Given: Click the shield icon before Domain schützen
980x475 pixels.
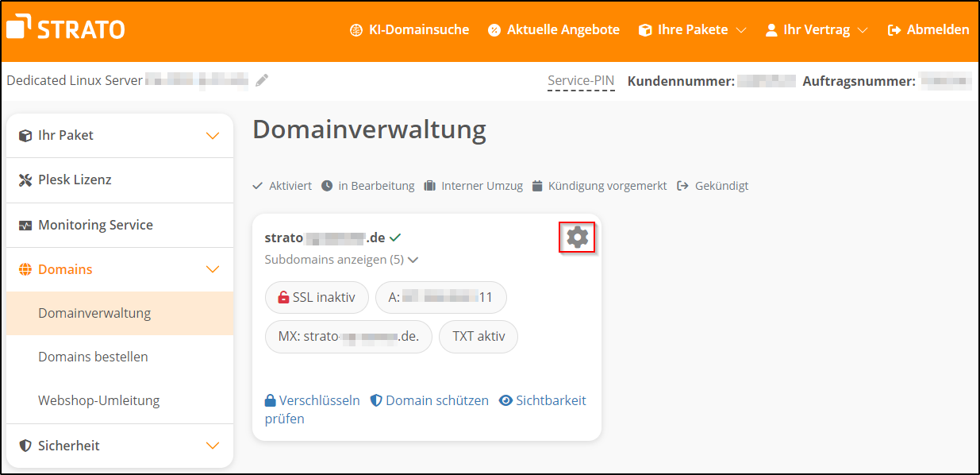Looking at the screenshot, I should [x=377, y=400].
